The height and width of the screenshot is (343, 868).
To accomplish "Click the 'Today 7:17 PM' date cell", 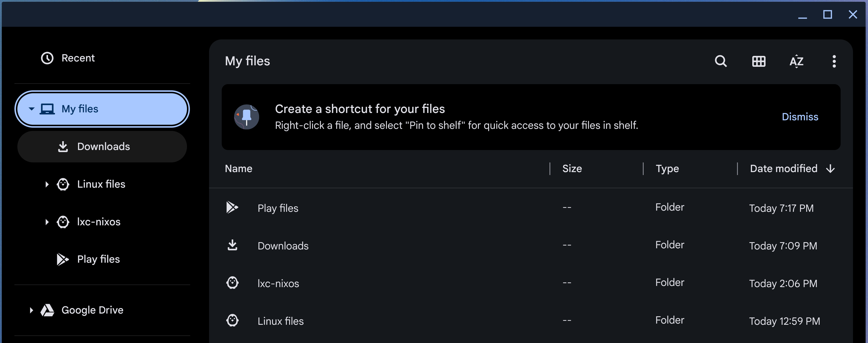I will [781, 208].
